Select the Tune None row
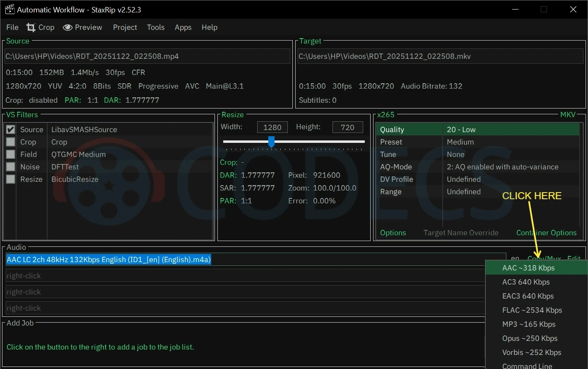 (x=477, y=154)
